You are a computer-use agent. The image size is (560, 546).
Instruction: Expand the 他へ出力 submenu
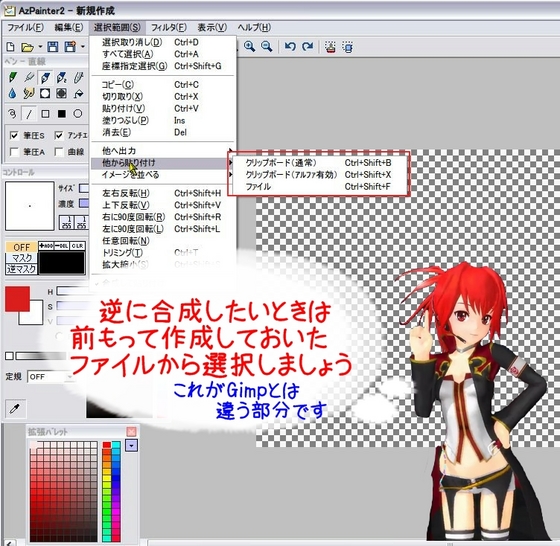click(162, 151)
